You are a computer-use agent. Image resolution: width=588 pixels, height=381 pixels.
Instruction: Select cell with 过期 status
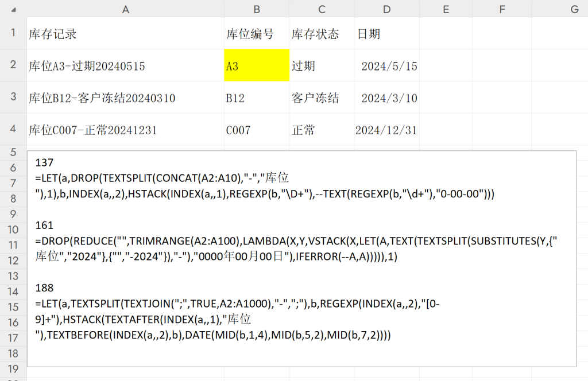(322, 65)
